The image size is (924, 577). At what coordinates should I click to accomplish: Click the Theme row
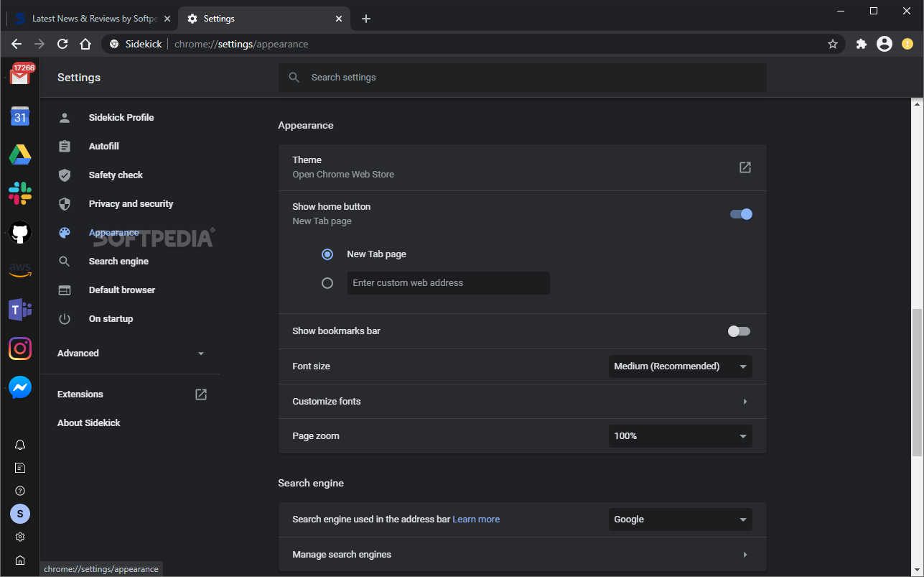[x=523, y=167]
